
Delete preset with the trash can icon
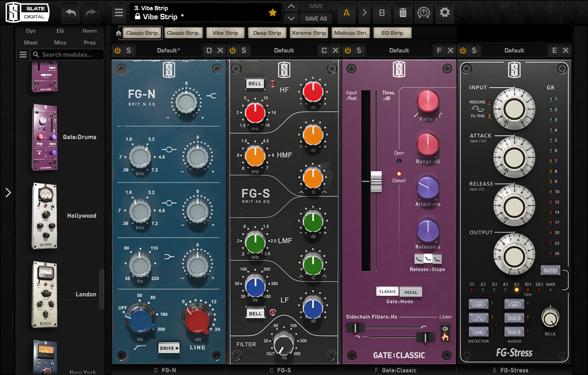[x=403, y=13]
